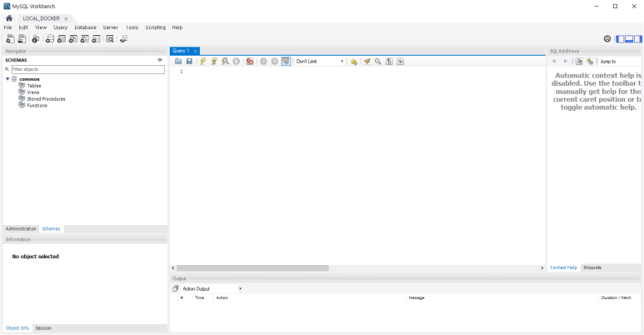644x335 pixels.
Task: Close the LOCAL_DOCKER connection tab
Action: pos(66,18)
